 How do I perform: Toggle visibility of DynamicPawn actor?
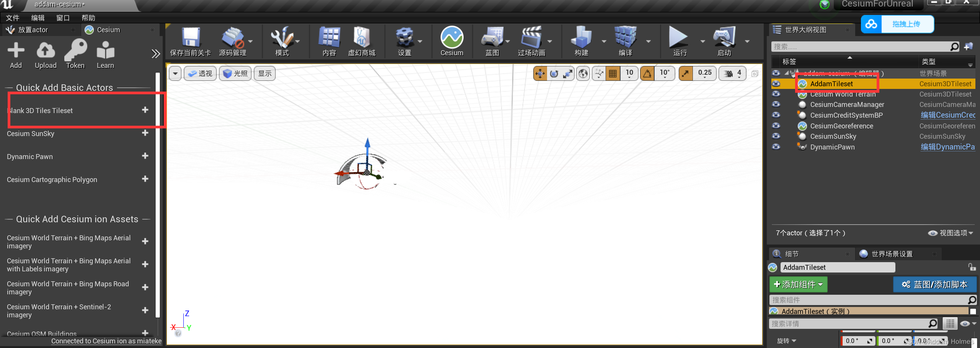click(776, 147)
